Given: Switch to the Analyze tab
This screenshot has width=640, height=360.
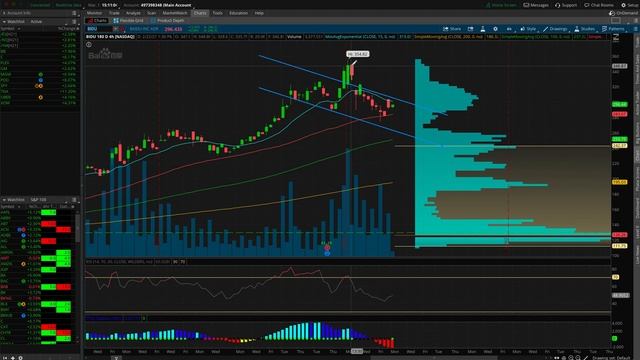Looking at the screenshot, I should (133, 13).
